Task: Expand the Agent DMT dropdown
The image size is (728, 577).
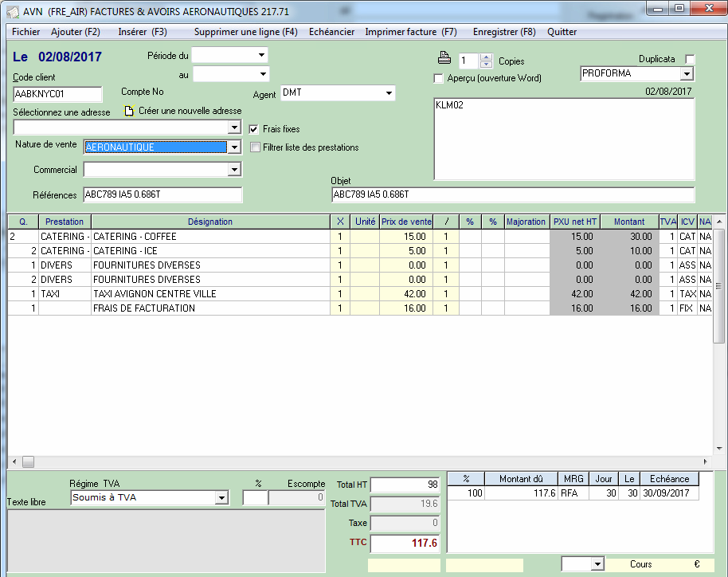Action: click(389, 93)
